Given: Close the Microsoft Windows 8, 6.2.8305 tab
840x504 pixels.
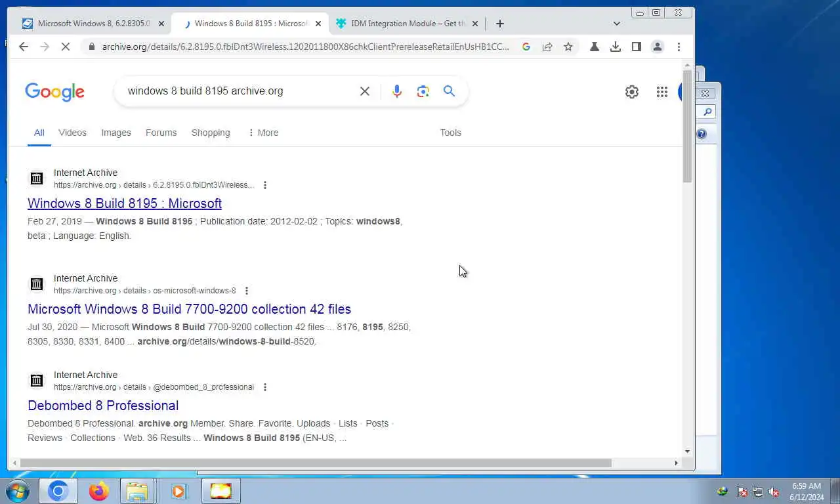Looking at the screenshot, I should coord(161,24).
